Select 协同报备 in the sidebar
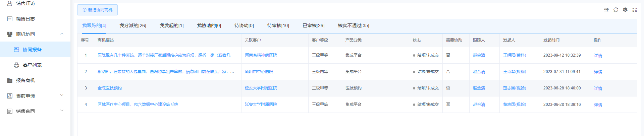This screenshot has width=644, height=136. click(x=32, y=50)
